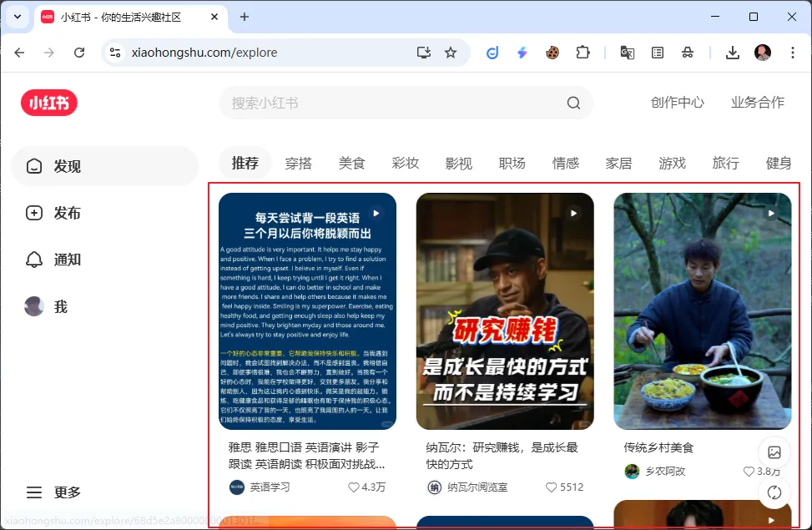
Task: Open the Chrome three-dot menu
Action: pyautogui.click(x=791, y=53)
